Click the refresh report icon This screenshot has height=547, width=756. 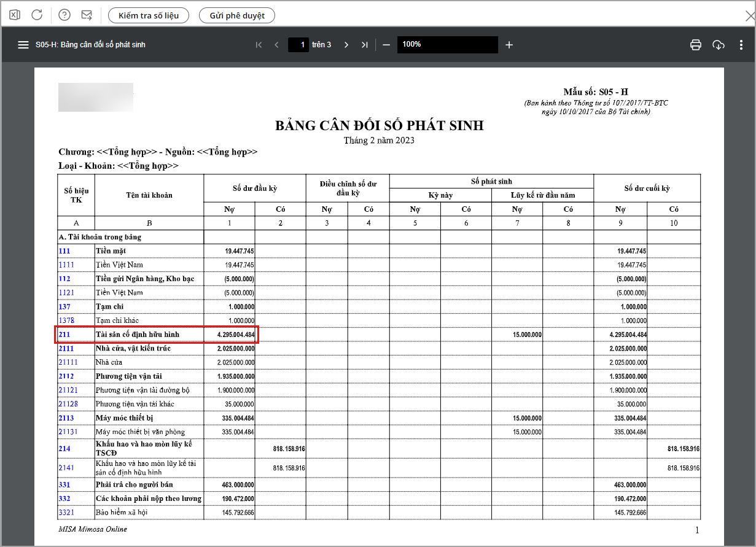(x=37, y=15)
